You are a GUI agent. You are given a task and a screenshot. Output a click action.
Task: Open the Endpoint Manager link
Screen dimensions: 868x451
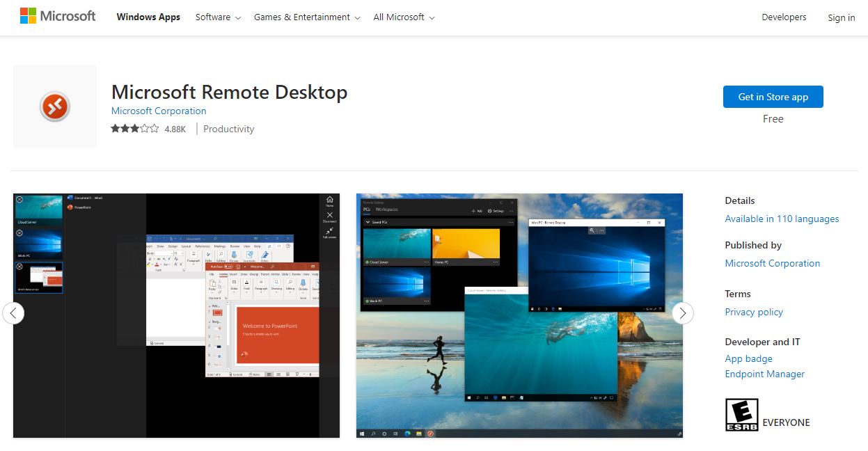pos(764,374)
